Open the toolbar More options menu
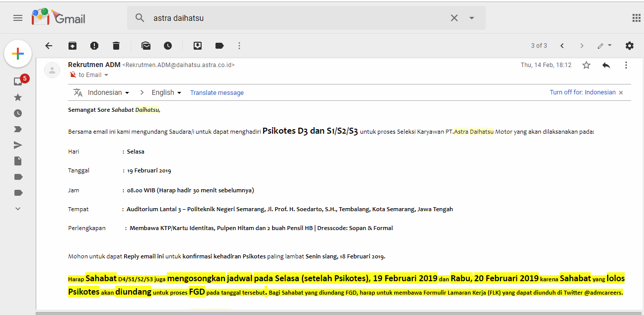Viewport: 644px width, 315px height. click(x=239, y=46)
